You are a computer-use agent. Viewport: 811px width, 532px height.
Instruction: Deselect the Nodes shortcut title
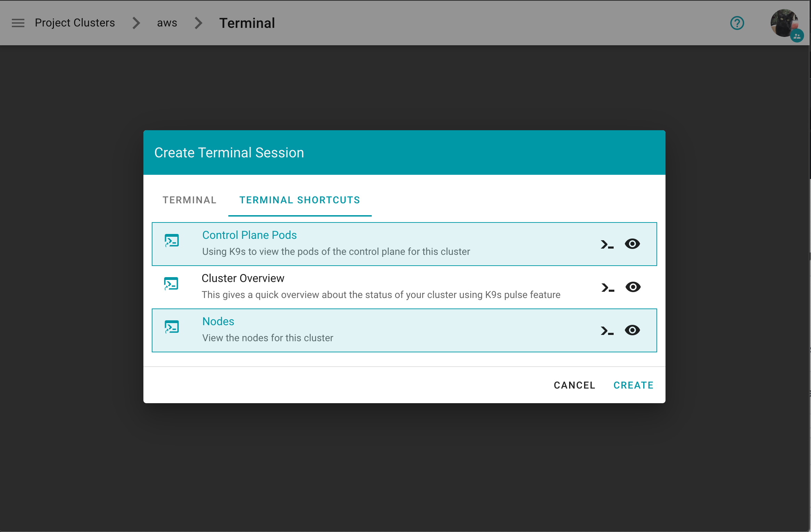[x=218, y=321]
